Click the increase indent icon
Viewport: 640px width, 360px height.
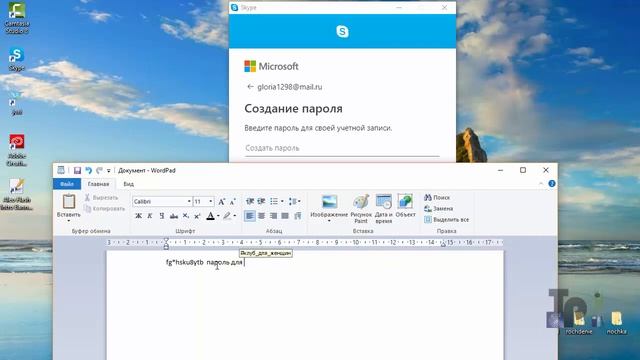click(261, 201)
